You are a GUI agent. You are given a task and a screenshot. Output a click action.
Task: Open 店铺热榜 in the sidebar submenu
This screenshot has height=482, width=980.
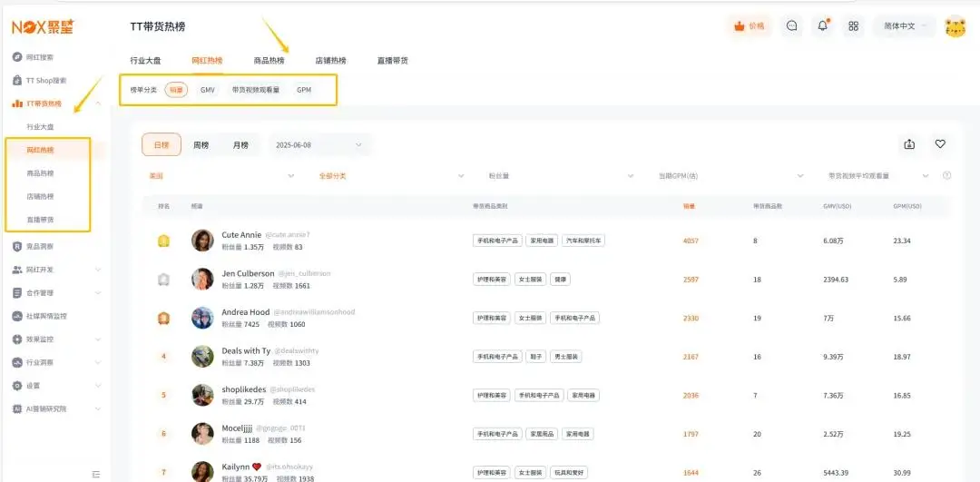40,196
